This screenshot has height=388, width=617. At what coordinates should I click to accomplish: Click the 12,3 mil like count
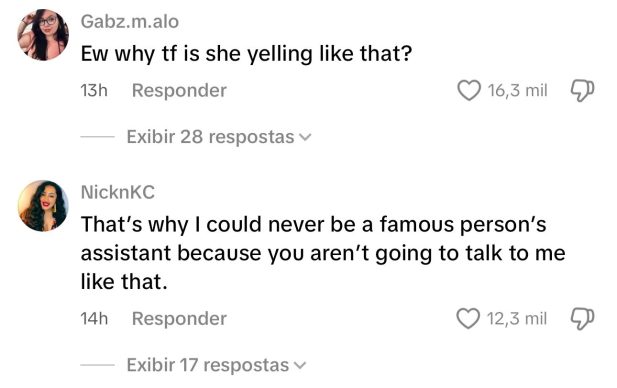[517, 318]
